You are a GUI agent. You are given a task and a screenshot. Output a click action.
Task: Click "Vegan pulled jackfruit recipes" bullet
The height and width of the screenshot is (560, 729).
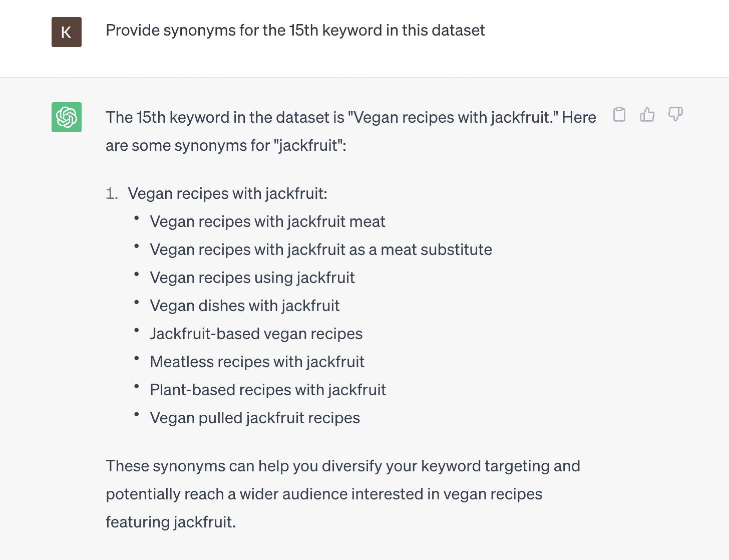pyautogui.click(x=254, y=418)
